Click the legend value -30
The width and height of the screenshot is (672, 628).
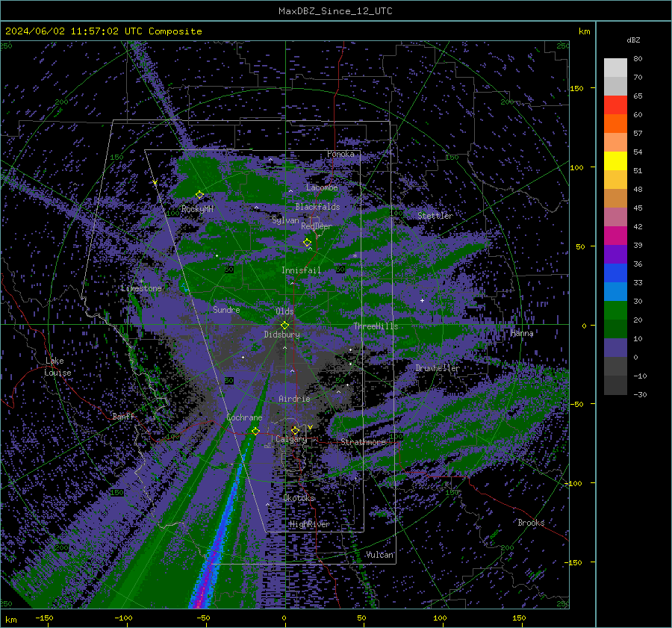[640, 394]
